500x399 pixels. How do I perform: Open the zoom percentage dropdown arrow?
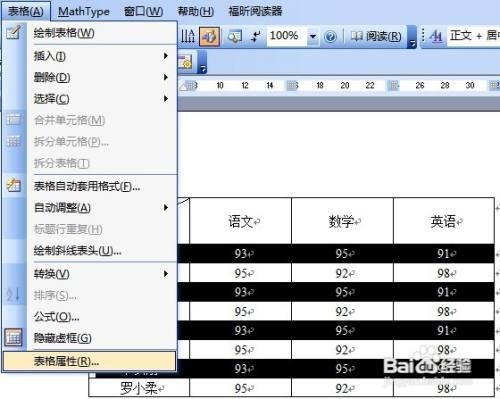pos(313,36)
